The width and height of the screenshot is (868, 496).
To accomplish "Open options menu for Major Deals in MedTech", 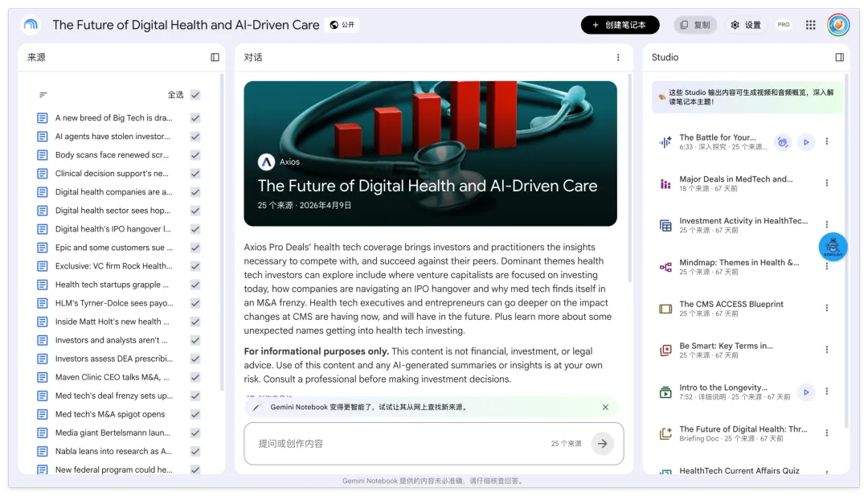I will (x=826, y=183).
